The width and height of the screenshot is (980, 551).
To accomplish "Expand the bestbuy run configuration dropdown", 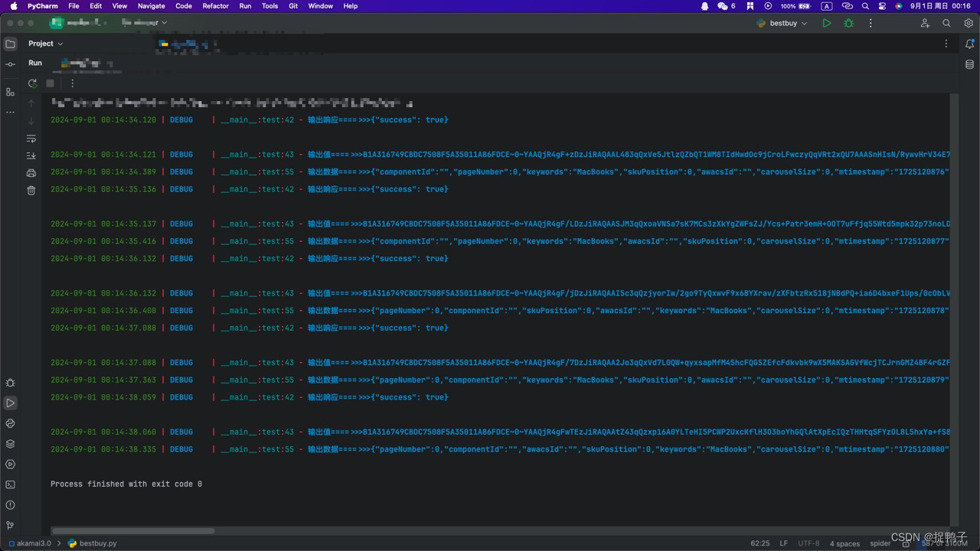I will click(x=782, y=24).
